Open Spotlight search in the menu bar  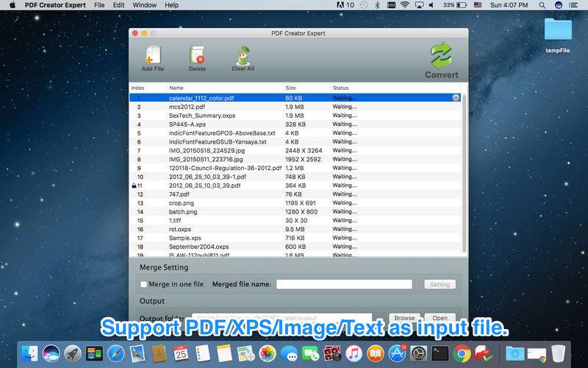point(542,5)
